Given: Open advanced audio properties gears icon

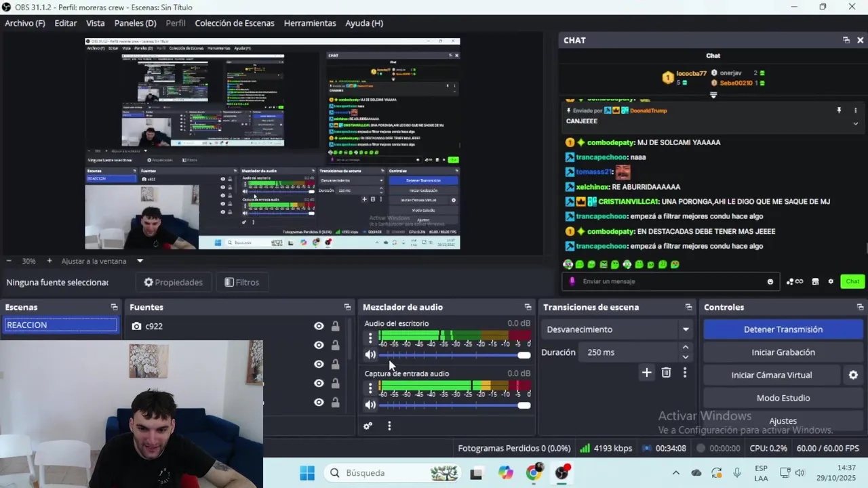Looking at the screenshot, I should (368, 426).
